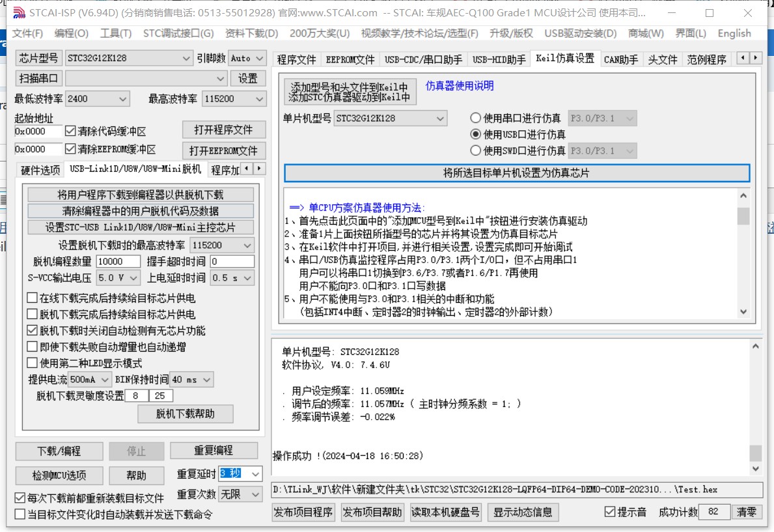Switch interface language to English
This screenshot has width=774, height=532.
pyautogui.click(x=734, y=34)
